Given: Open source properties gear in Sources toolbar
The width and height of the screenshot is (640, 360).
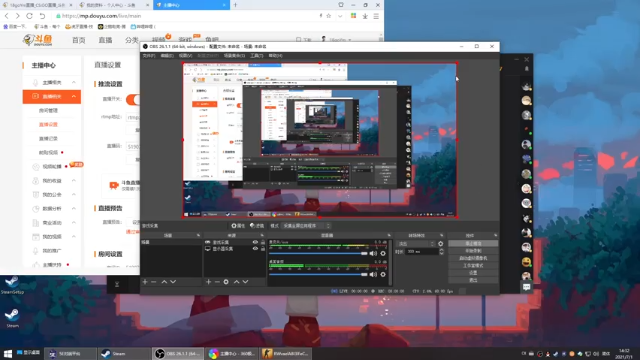Looking at the screenshot, I should pyautogui.click(x=226, y=282).
